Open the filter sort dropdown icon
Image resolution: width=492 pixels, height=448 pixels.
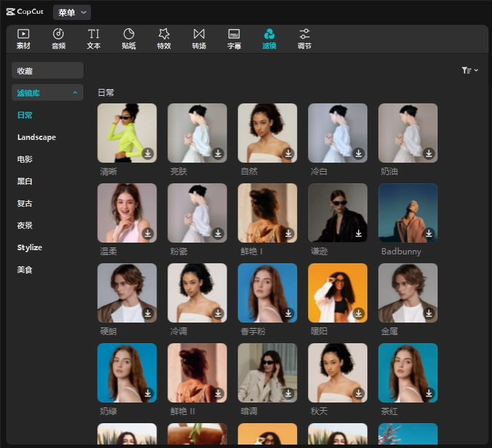point(469,70)
